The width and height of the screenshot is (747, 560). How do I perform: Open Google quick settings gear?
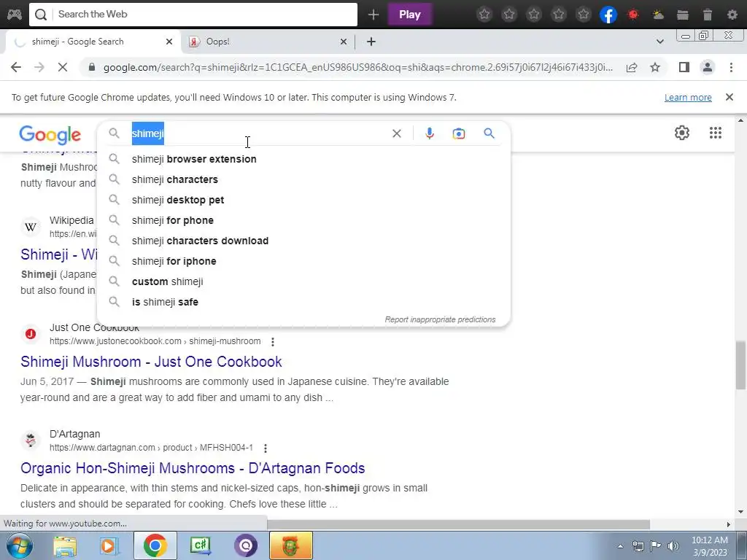(x=682, y=133)
